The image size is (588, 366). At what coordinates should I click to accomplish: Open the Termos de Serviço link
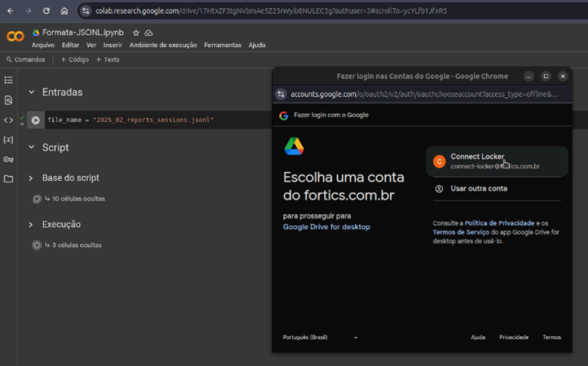click(461, 232)
